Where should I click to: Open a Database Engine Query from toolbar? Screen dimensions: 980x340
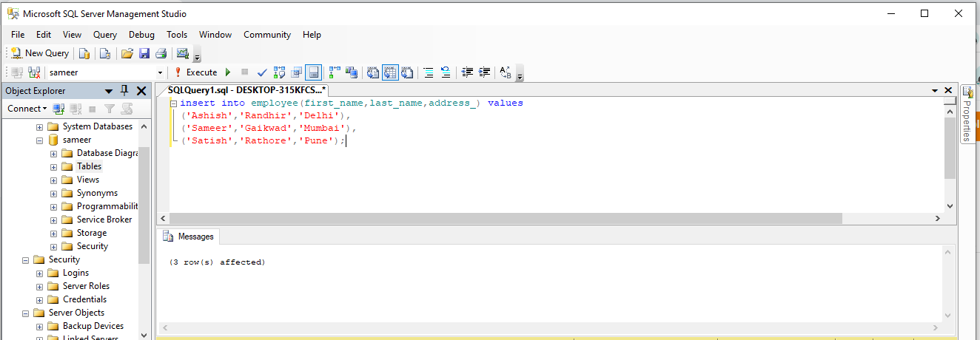coord(84,53)
